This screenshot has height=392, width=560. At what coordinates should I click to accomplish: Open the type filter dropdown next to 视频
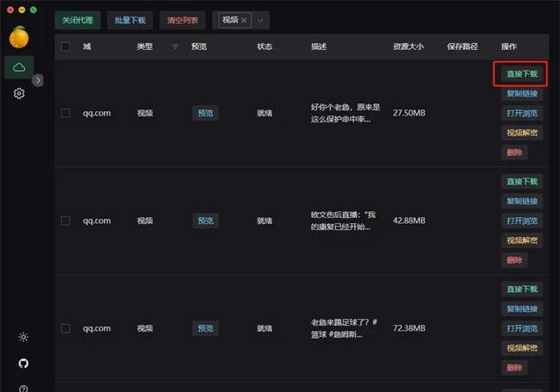point(261,21)
